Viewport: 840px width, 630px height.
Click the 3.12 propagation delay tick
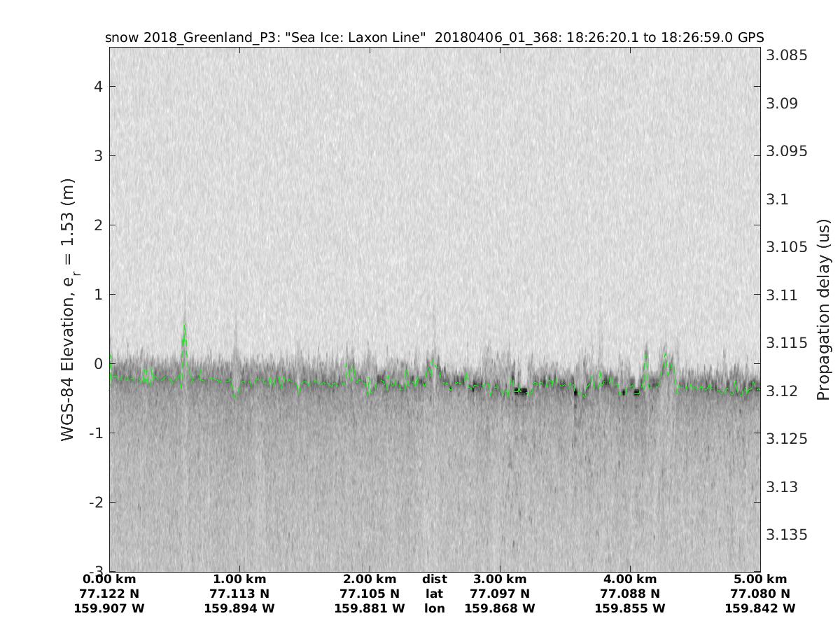click(781, 391)
